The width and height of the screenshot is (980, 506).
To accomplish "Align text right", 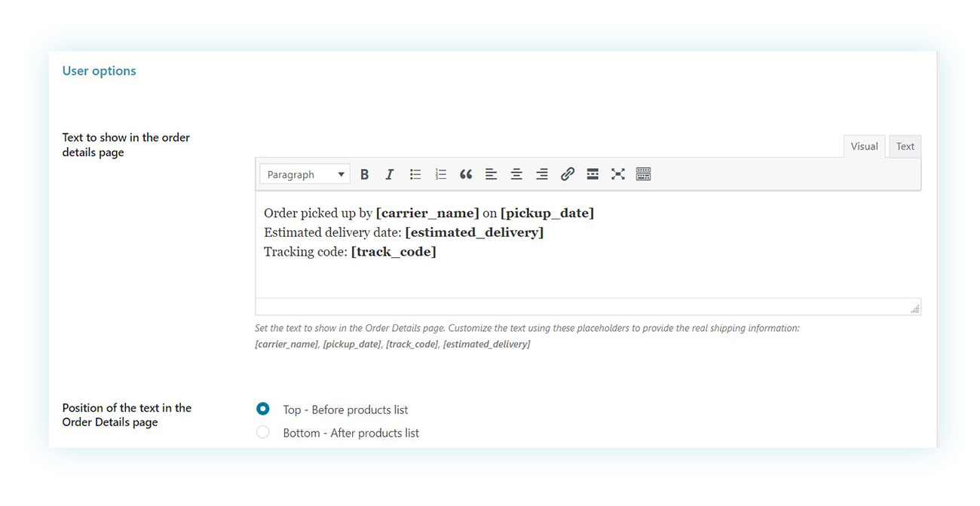I will pyautogui.click(x=542, y=174).
